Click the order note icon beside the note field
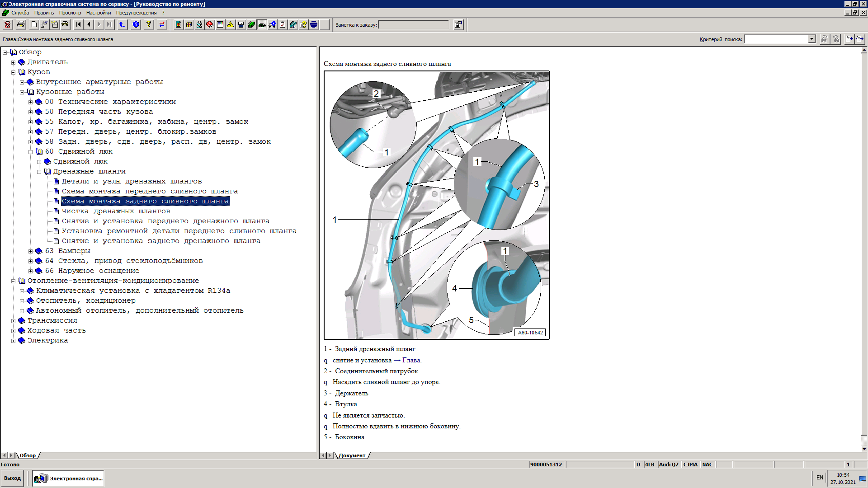This screenshot has height=488, width=868. pyautogui.click(x=458, y=25)
